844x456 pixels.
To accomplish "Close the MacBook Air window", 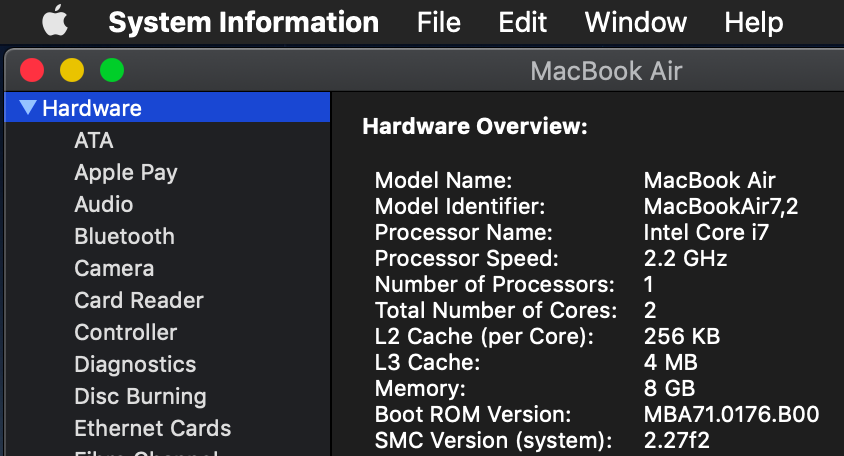I will (x=32, y=70).
